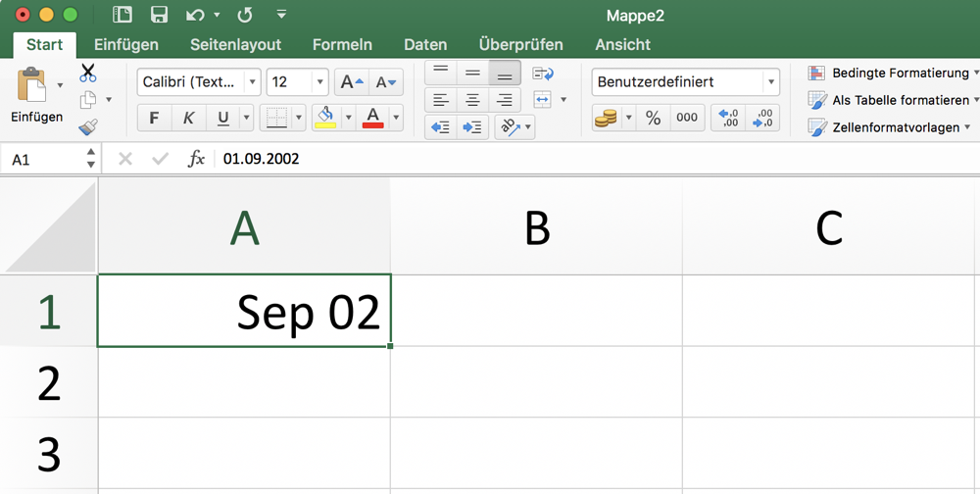980x494 pixels.
Task: Click the percent style button
Action: 653,118
